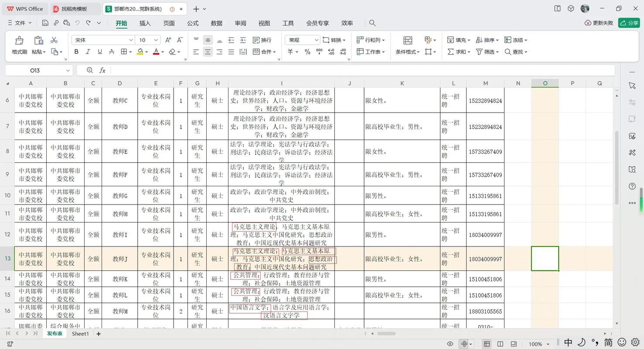Click the AutoSum (求和) sigma icon
The width and height of the screenshot is (644, 349).
click(451, 52)
